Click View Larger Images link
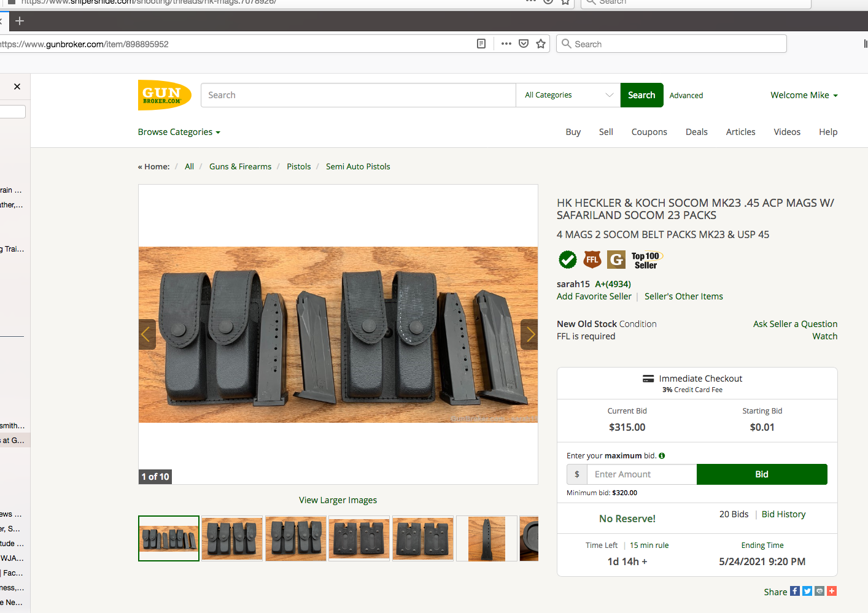 point(338,500)
